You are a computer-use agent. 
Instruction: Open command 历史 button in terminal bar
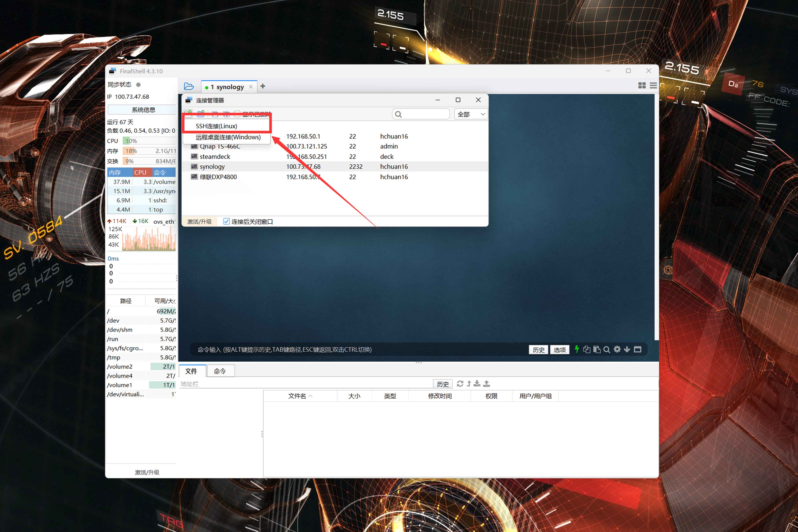pyautogui.click(x=538, y=350)
